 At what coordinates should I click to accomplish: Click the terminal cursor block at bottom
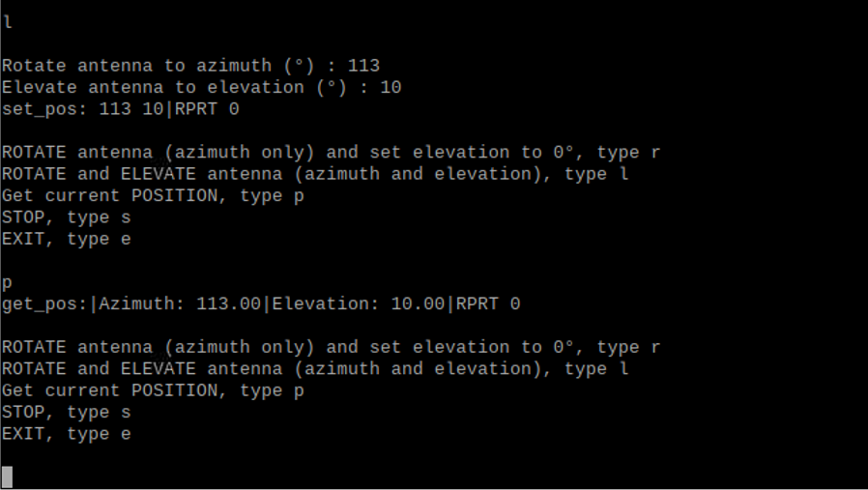coord(7,476)
